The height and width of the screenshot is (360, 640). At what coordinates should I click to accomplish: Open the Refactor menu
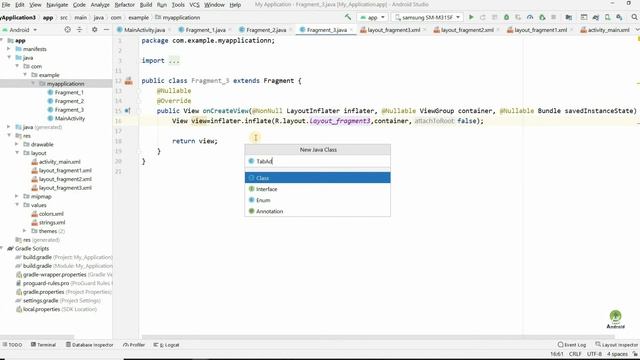click(124, 4)
